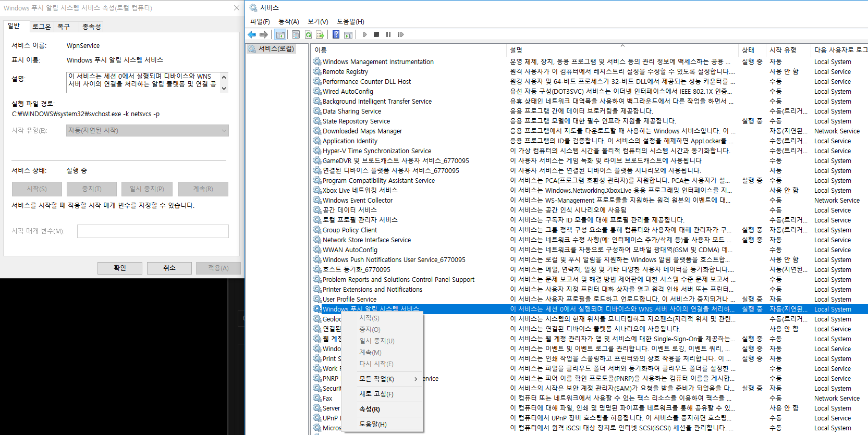This screenshot has height=435, width=868.
Task: Click the 취소 button
Action: coord(169,268)
